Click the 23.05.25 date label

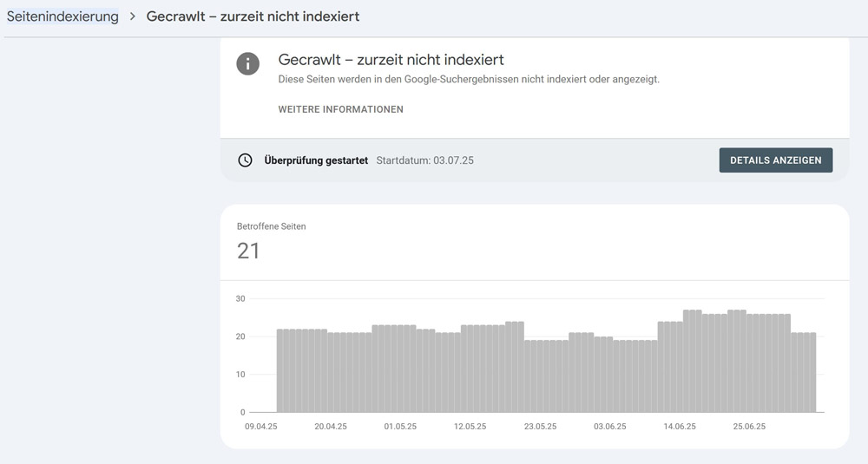click(x=540, y=427)
